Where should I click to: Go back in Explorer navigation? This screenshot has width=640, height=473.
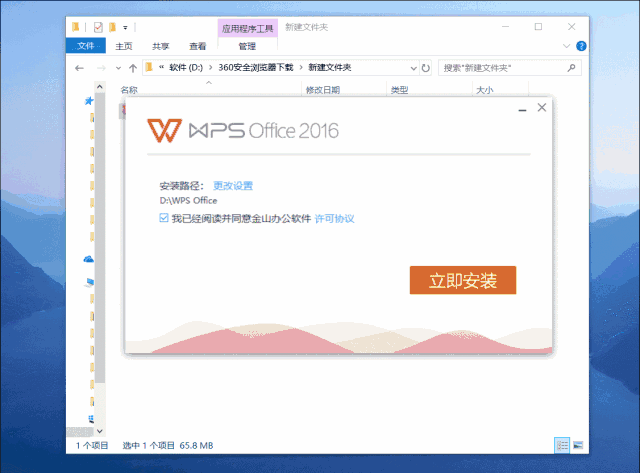(79, 68)
